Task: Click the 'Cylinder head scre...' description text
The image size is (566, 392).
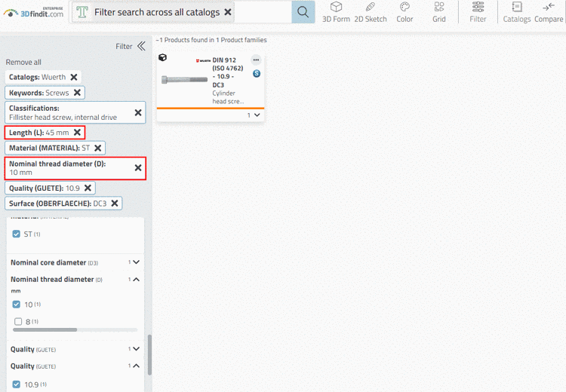Action: point(228,97)
